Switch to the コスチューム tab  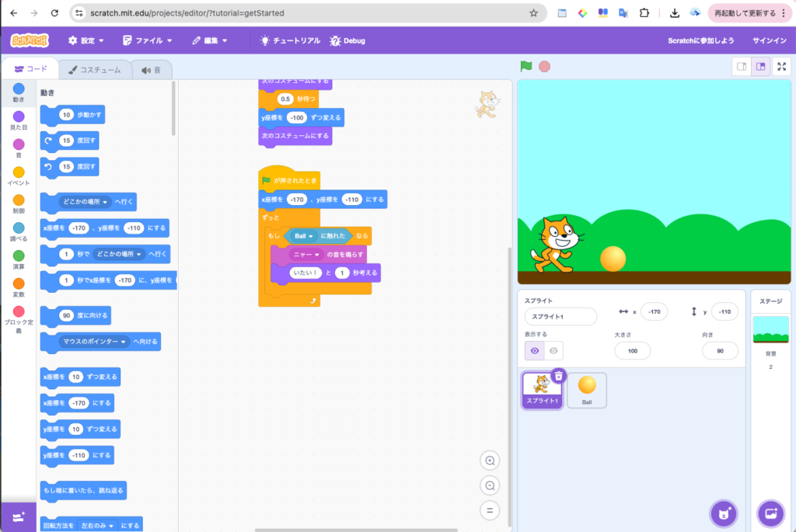coord(95,70)
